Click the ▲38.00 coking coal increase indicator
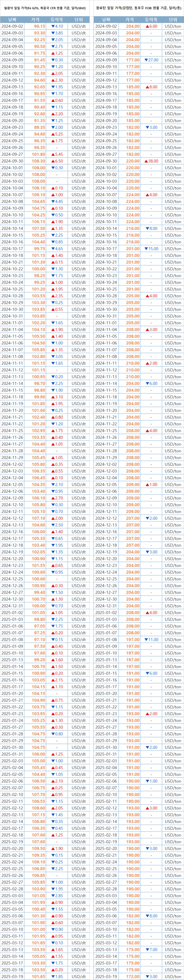This screenshot has height=980, width=184. 151,161
